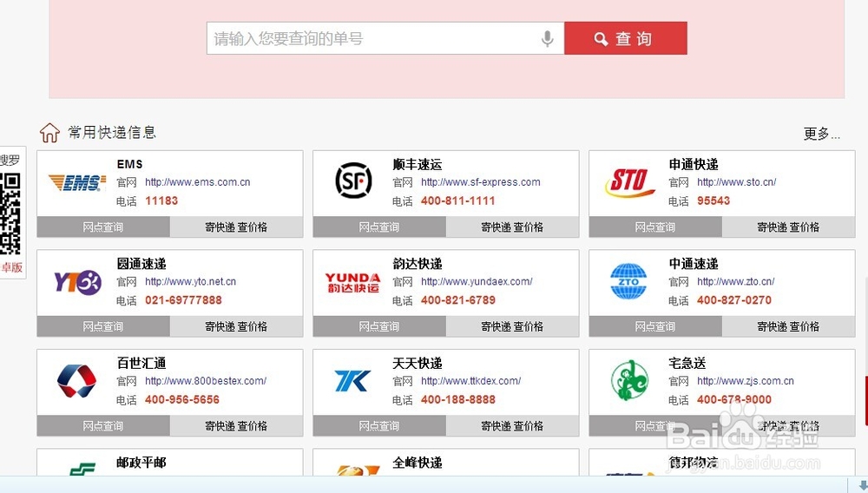Click the 天天快递 TK logo

pyautogui.click(x=352, y=381)
